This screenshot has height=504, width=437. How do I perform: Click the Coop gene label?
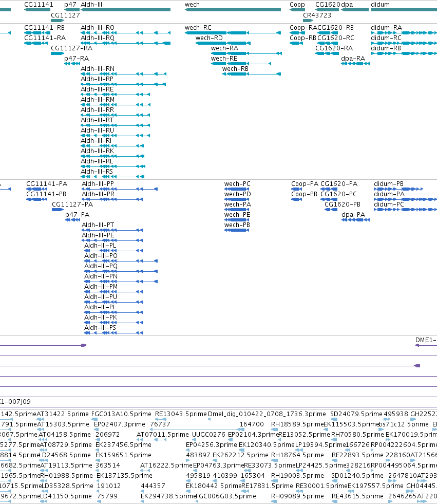click(297, 5)
